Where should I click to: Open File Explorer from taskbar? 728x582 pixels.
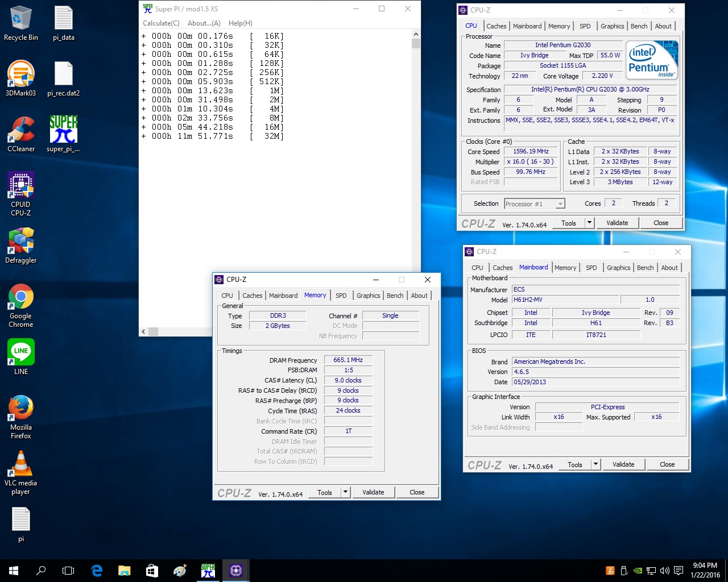click(124, 570)
